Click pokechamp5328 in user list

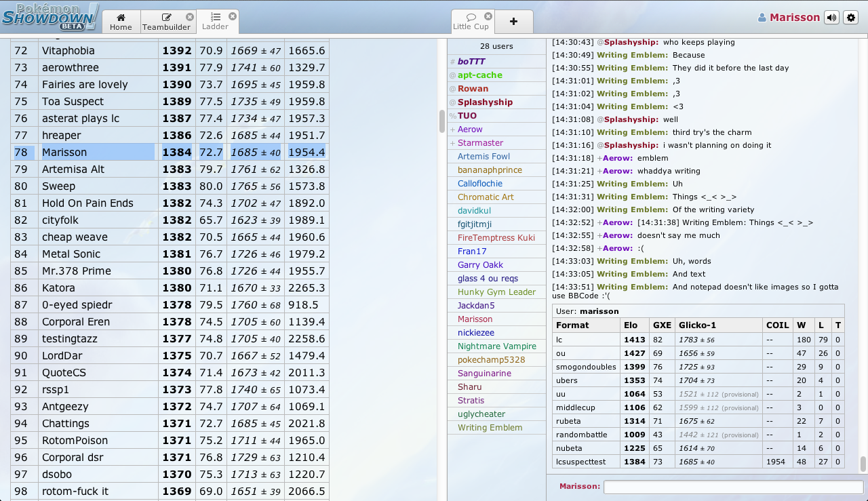496,360
